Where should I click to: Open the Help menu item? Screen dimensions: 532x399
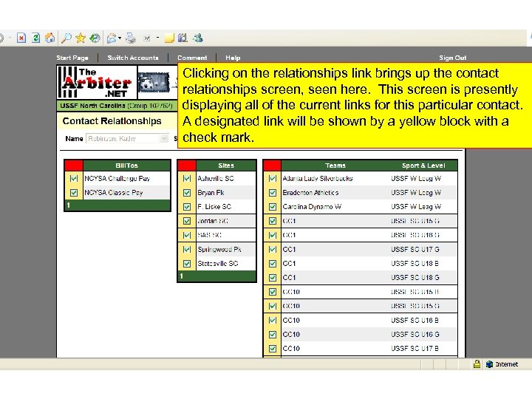tap(233, 58)
